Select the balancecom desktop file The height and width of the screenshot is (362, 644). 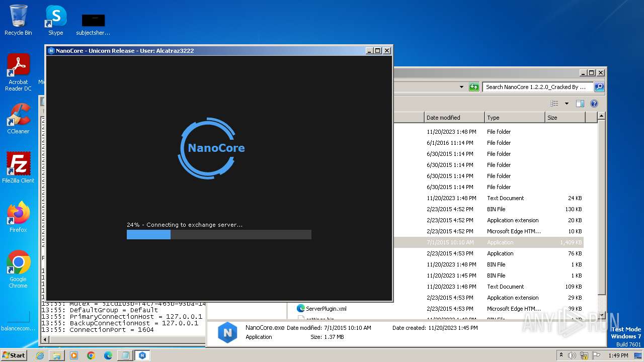[18, 320]
